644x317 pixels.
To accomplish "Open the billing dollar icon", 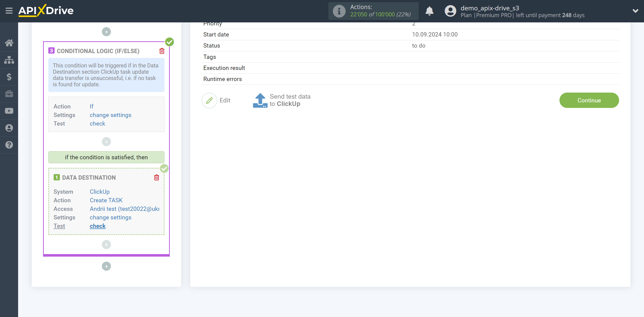I will click(9, 77).
